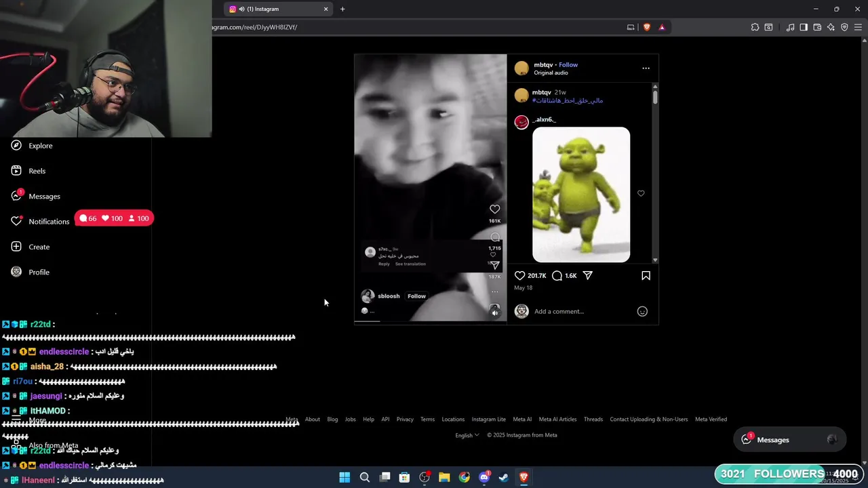The width and height of the screenshot is (868, 488).
Task: Open Explore from the Instagram sidebar
Action: [32, 146]
